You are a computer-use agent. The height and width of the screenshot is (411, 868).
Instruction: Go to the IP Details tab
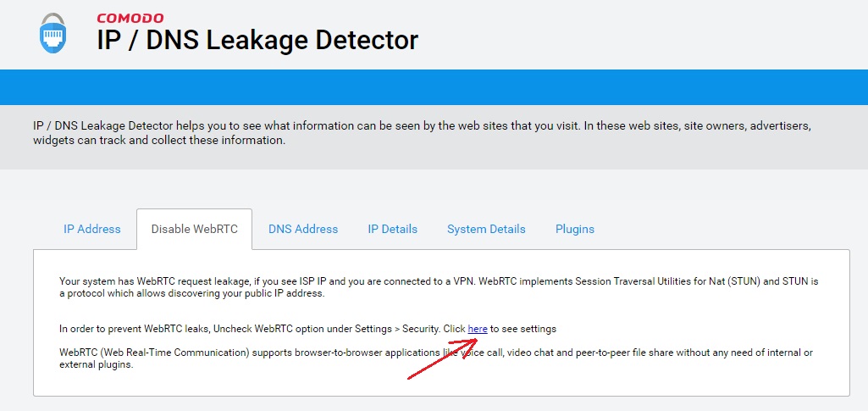pyautogui.click(x=392, y=229)
